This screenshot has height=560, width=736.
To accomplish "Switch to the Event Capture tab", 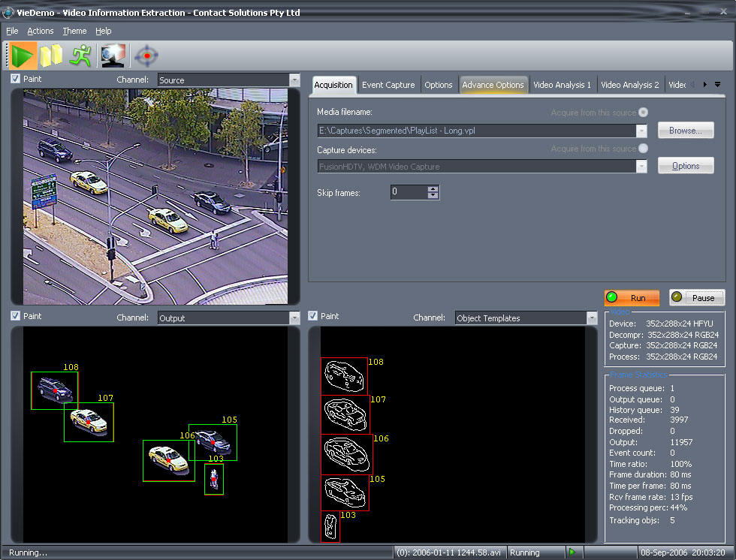I will pyautogui.click(x=388, y=85).
